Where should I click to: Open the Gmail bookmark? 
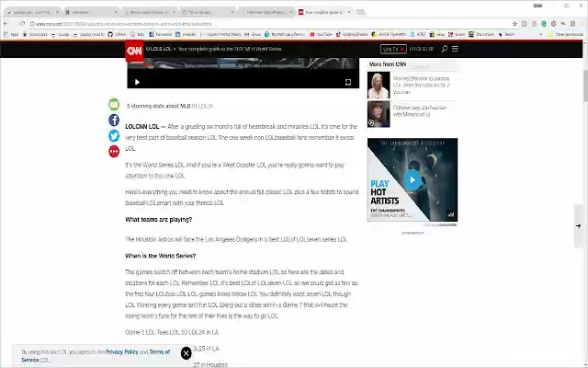coord(253,34)
